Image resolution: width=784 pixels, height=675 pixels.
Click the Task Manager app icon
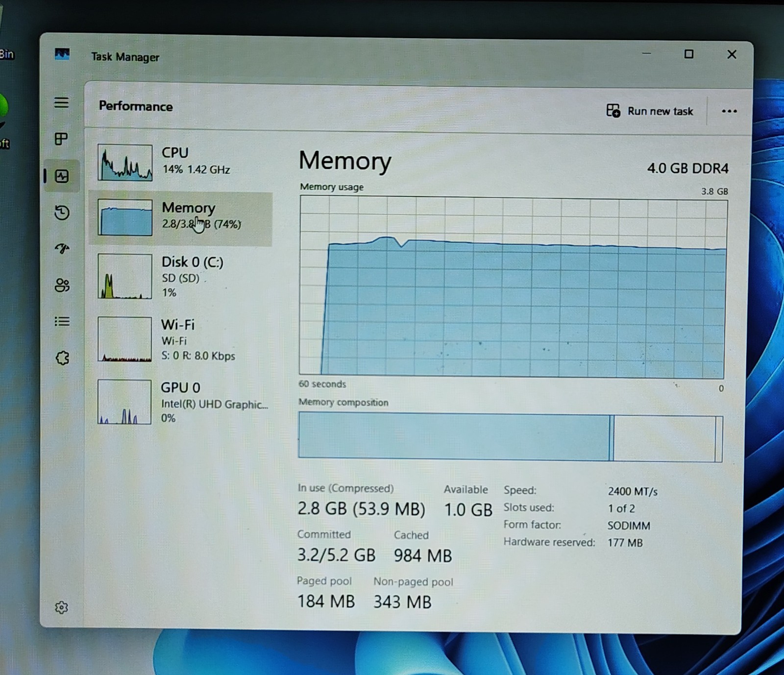tap(62, 54)
